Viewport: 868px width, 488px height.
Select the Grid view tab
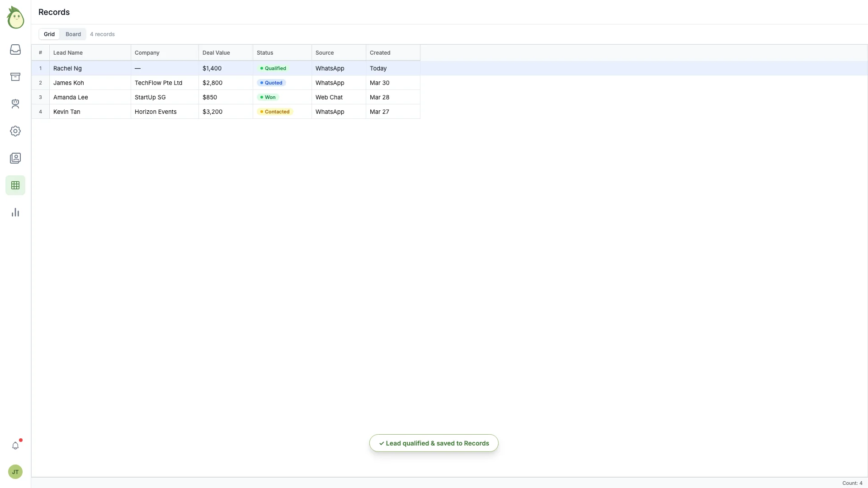[x=49, y=34]
